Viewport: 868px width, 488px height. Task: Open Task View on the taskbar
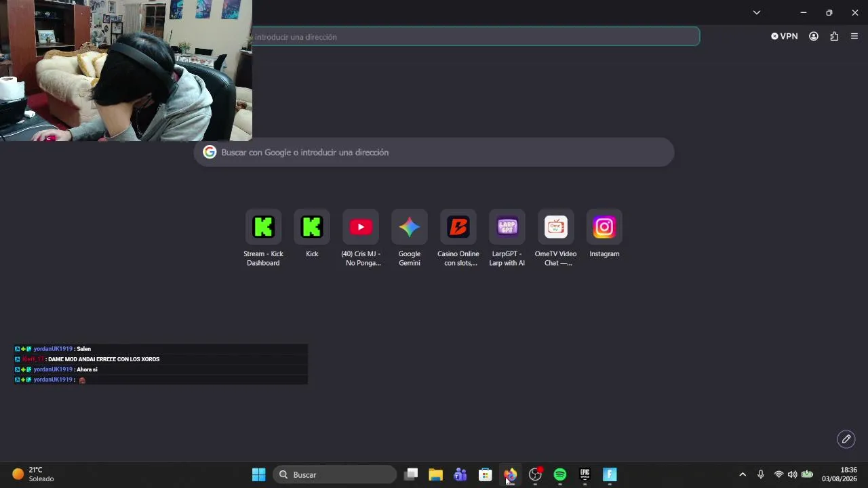pyautogui.click(x=411, y=474)
